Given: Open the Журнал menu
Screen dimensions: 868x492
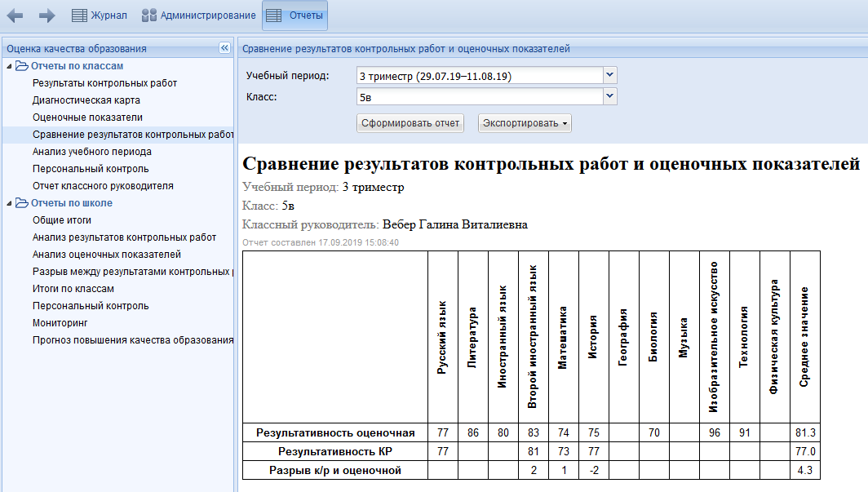Looking at the screenshot, I should [x=100, y=16].
